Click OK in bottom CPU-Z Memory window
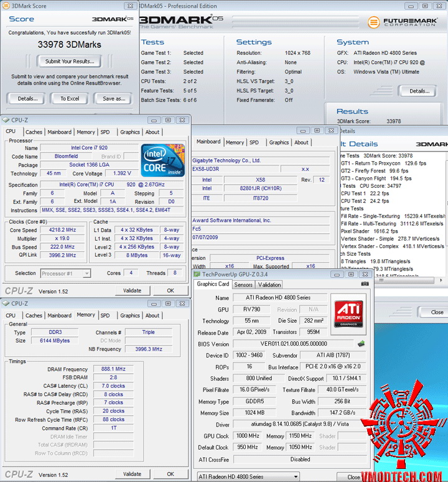The height and width of the screenshot is (482, 448). [x=170, y=474]
